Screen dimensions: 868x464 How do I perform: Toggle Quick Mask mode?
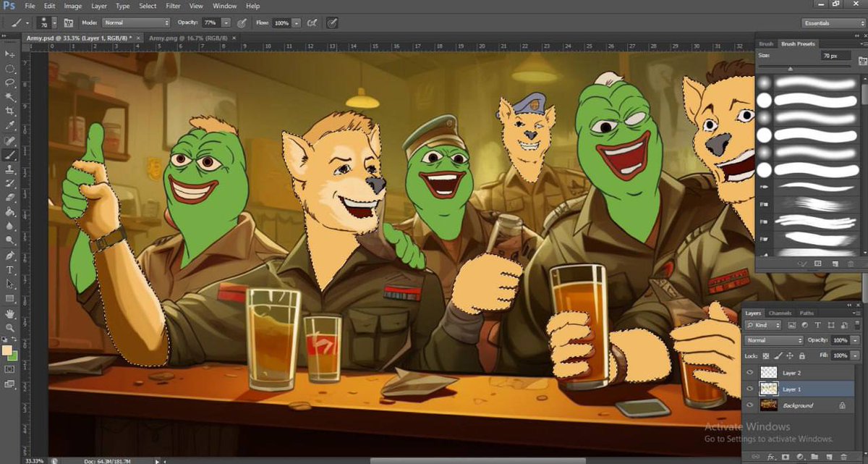10,370
